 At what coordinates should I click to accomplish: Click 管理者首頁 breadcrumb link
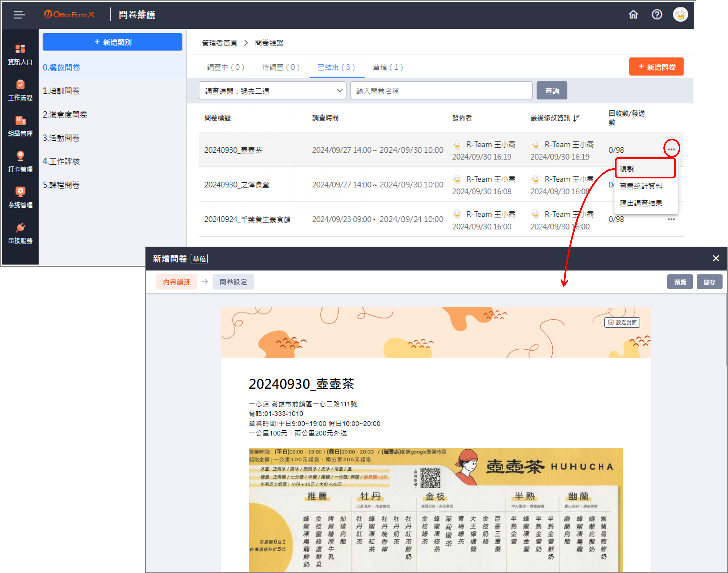point(219,43)
